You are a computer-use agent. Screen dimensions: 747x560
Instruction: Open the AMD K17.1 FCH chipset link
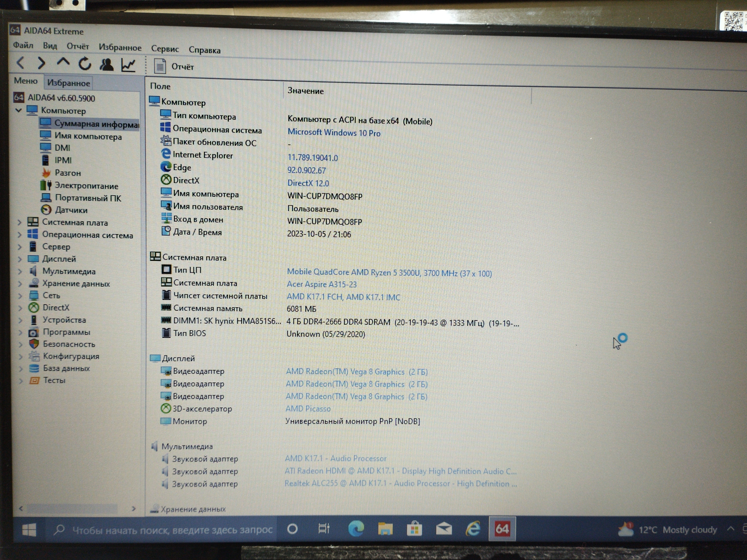point(343,297)
